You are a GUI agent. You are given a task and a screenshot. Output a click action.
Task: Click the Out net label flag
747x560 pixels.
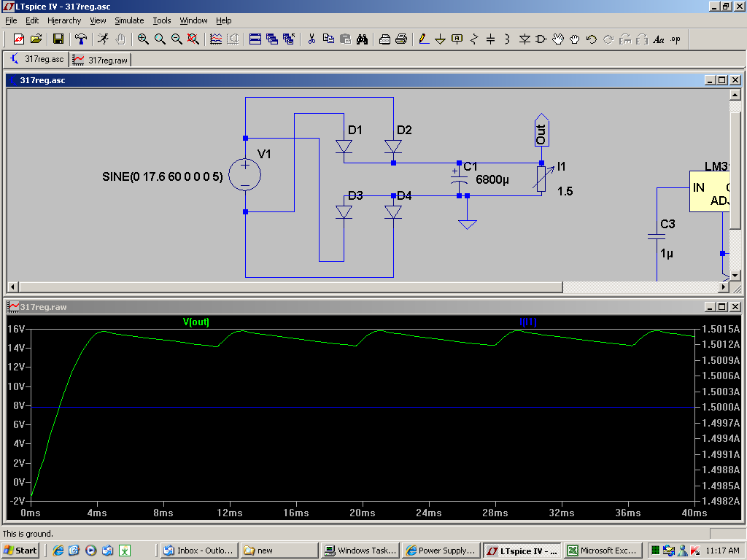(542, 130)
